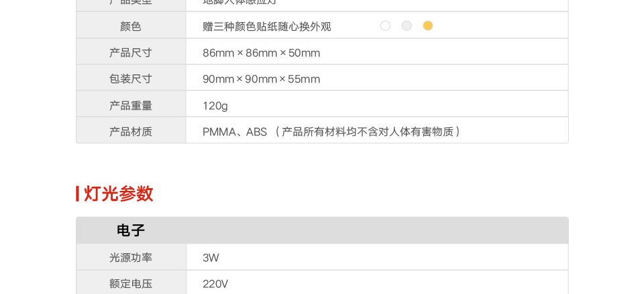
Task: Select the white color swatch
Action: (x=385, y=26)
